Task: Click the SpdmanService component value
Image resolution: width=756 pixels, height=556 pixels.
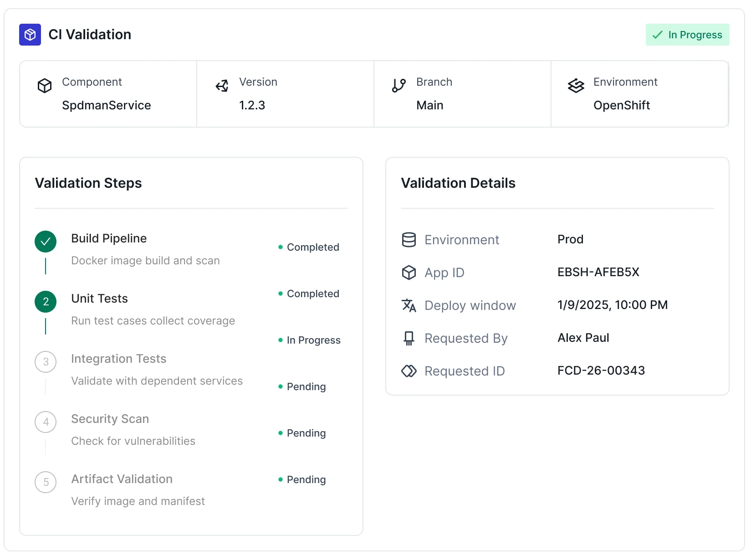Action: pyautogui.click(x=106, y=105)
